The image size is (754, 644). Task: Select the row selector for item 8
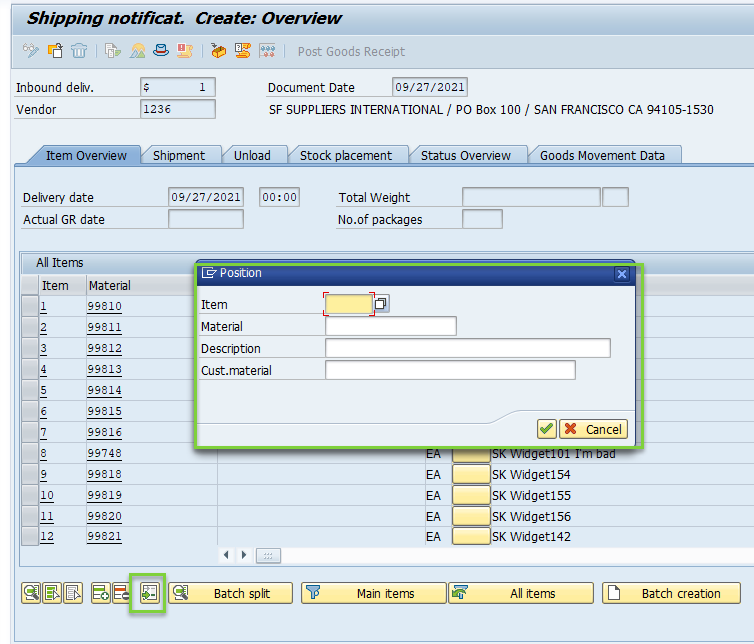click(30, 453)
